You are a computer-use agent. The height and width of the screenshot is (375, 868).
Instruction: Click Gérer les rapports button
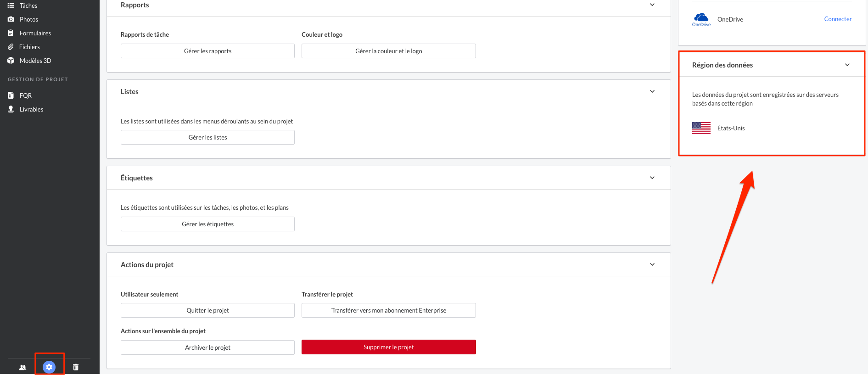[207, 51]
